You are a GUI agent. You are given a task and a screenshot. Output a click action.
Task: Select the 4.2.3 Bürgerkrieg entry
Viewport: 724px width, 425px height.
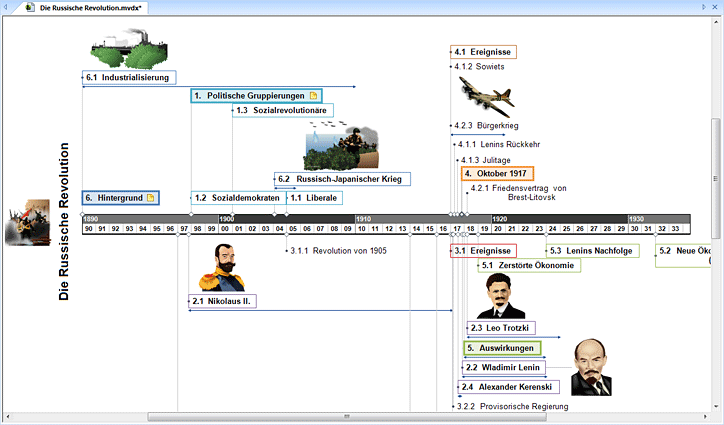click(x=486, y=126)
